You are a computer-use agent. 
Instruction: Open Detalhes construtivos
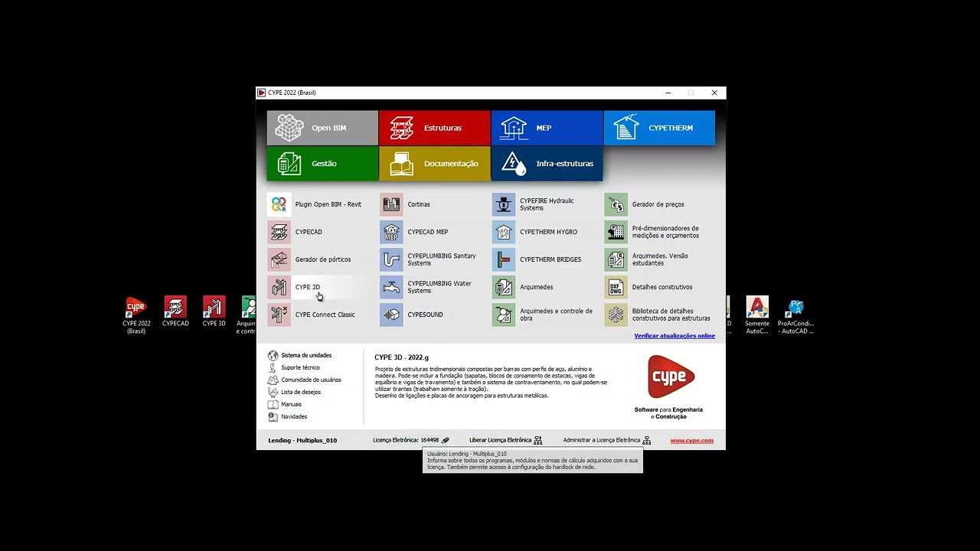click(x=649, y=287)
